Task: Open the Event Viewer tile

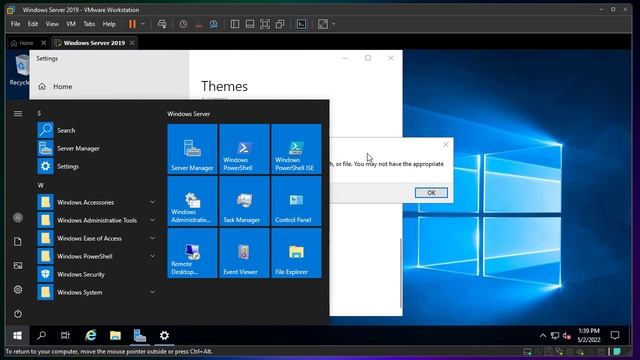Action: click(x=244, y=253)
